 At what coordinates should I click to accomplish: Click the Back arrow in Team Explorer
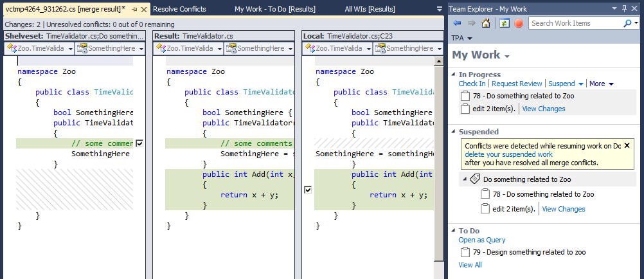click(x=457, y=23)
